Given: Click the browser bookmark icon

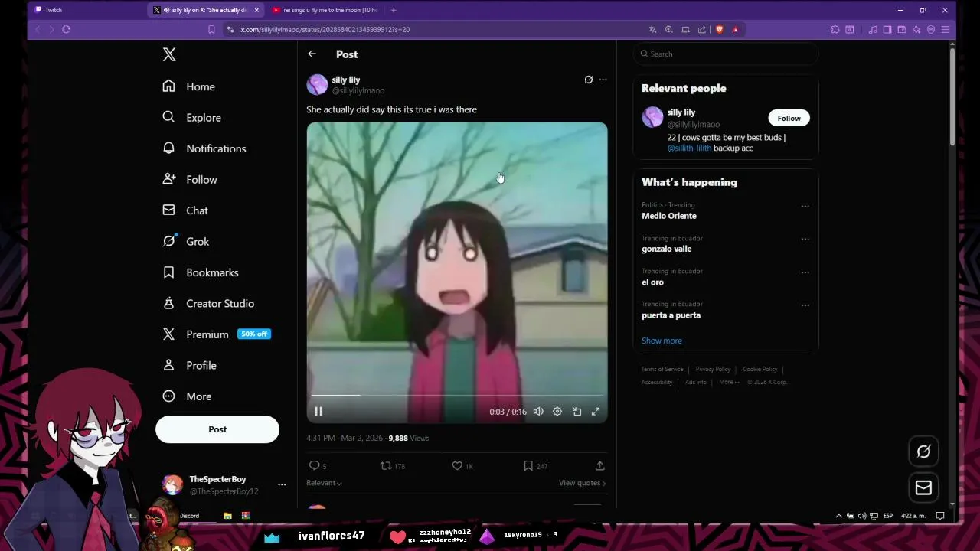Looking at the screenshot, I should pyautogui.click(x=211, y=29).
